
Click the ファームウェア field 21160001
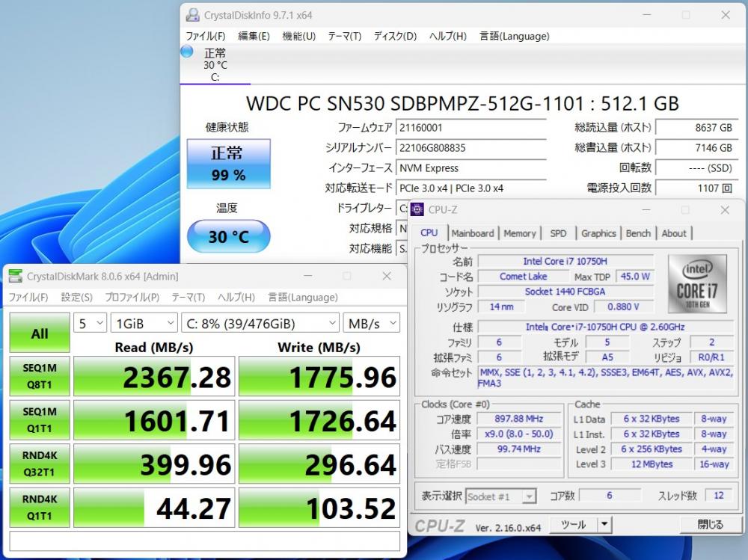[471, 128]
